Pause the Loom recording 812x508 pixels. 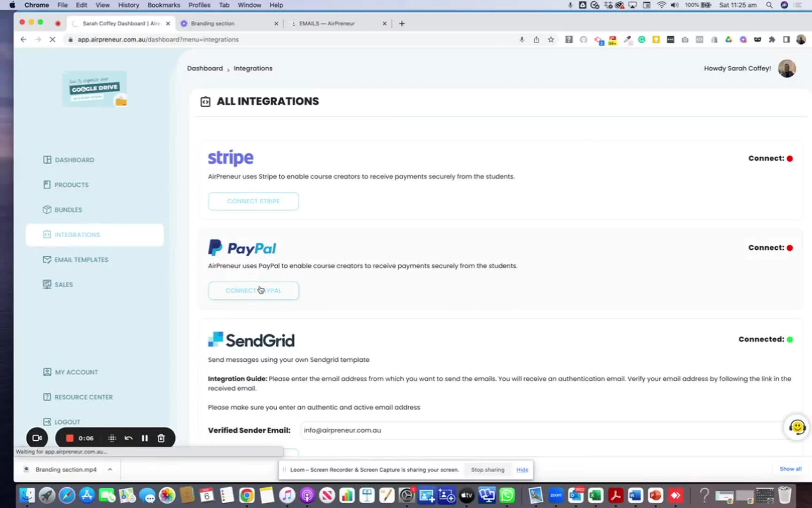[x=145, y=438]
